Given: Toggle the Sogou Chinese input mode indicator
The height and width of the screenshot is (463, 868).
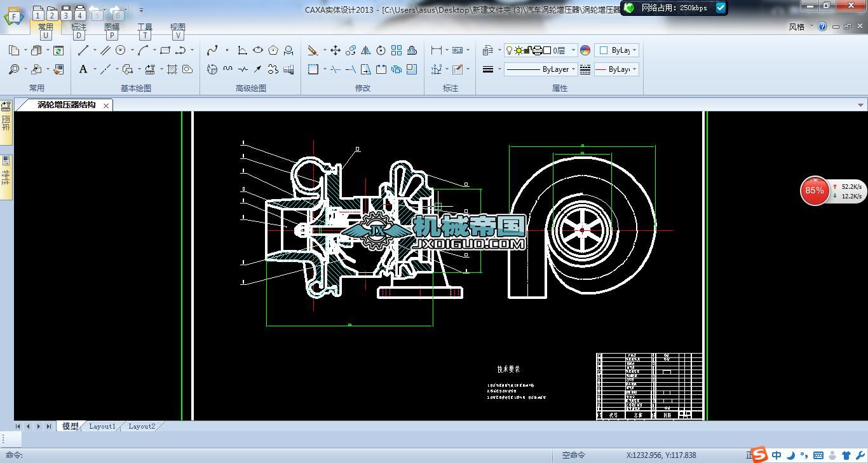Looking at the screenshot, I should [776, 455].
